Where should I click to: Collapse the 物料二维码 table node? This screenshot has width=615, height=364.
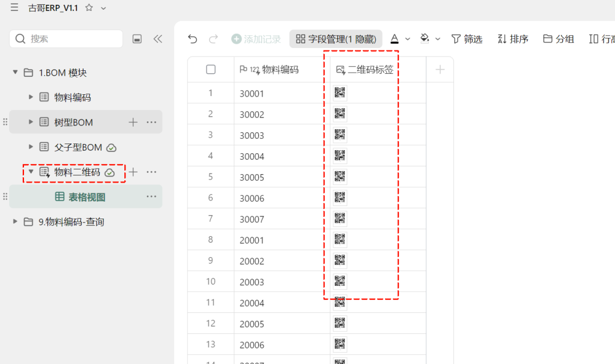tap(31, 172)
